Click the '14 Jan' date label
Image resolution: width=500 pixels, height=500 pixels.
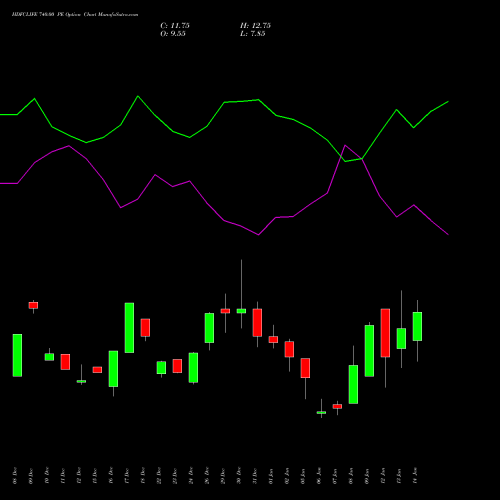[415, 476]
